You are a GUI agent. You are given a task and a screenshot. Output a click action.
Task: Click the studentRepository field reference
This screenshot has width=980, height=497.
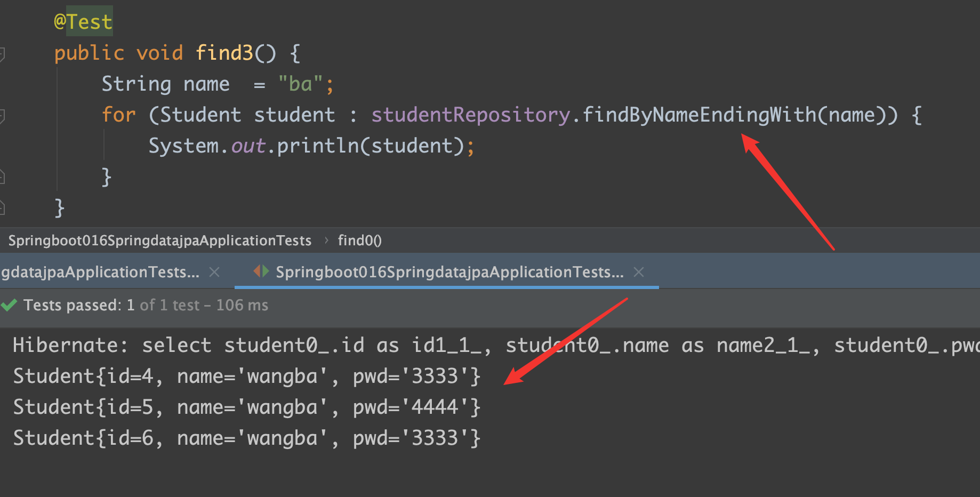click(470, 115)
